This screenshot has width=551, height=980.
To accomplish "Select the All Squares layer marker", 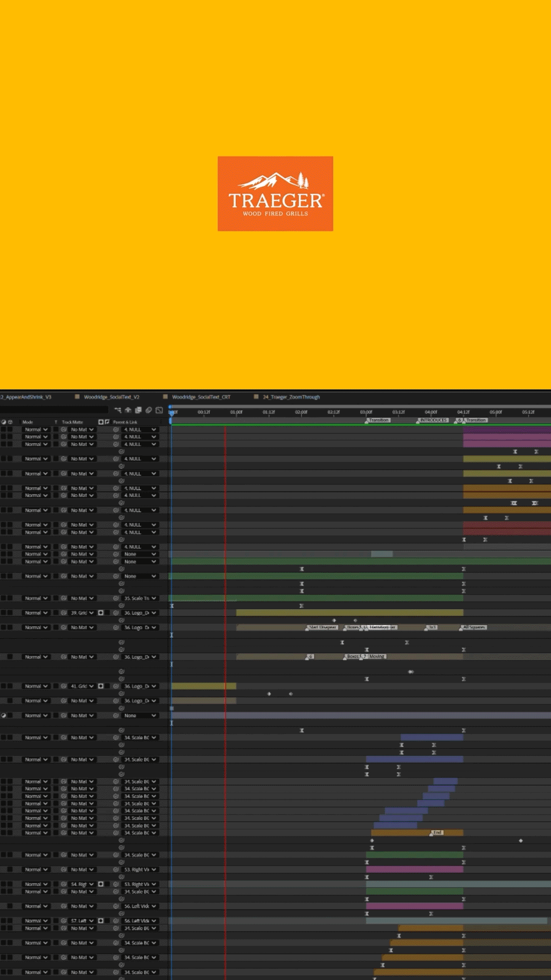I will click(x=474, y=627).
